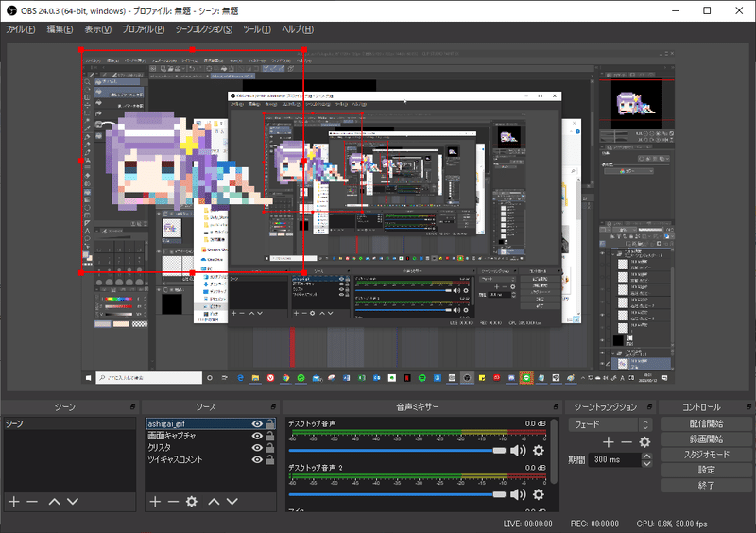This screenshot has height=533, width=756.
Task: Select the ツイキャスコメント source row
Action: (211, 459)
